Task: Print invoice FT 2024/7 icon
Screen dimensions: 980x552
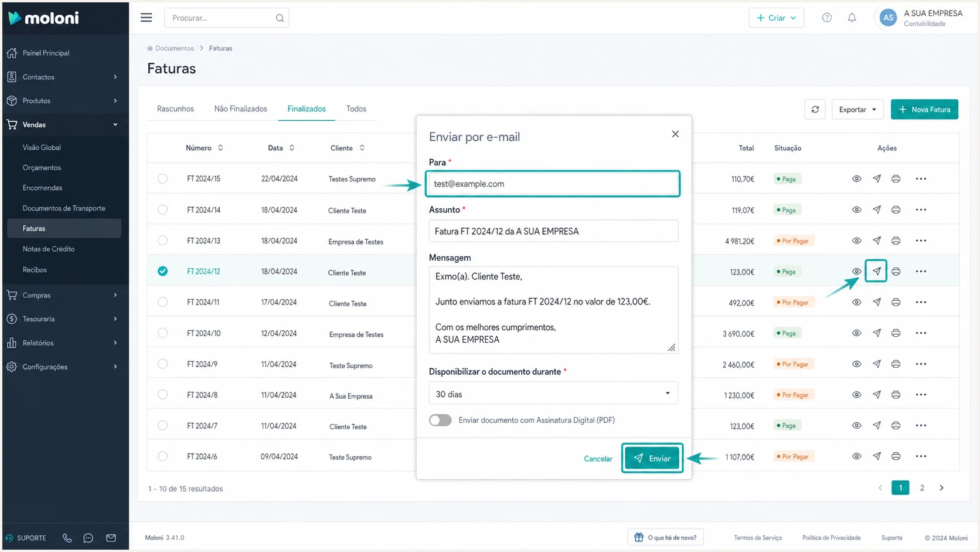Action: pos(896,425)
